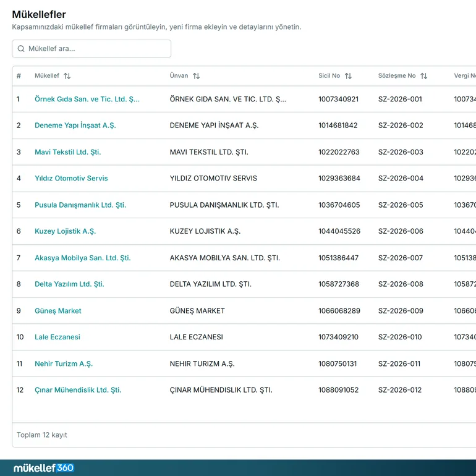The width and height of the screenshot is (476, 476).
Task: Select the GÜNEŞ MARKET title cell
Action: pos(197,311)
